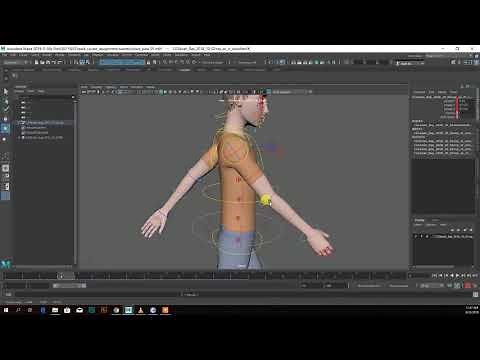Select the highlighted Outliner node row

coord(45,123)
